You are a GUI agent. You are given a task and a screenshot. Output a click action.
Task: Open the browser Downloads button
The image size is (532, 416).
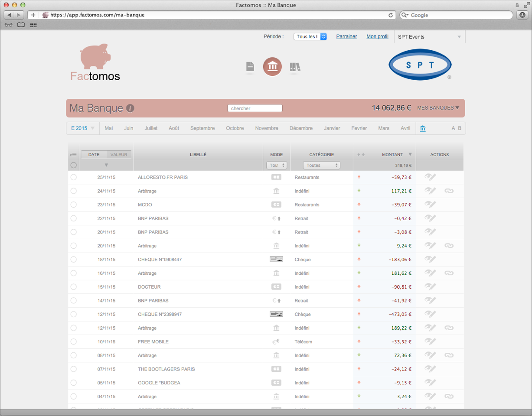point(522,15)
